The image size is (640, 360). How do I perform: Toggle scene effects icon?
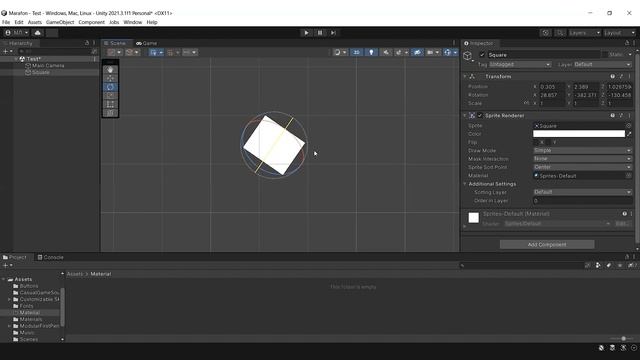[x=400, y=52]
